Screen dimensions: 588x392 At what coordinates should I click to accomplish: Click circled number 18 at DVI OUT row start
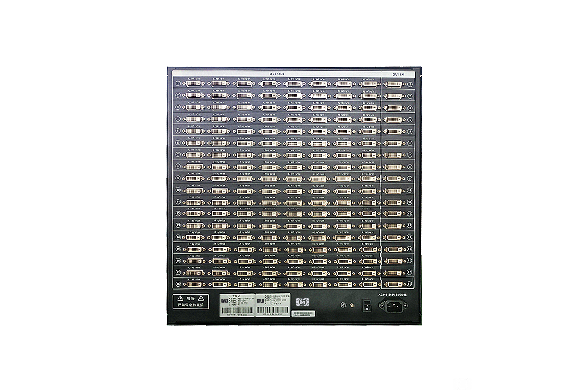(x=178, y=285)
